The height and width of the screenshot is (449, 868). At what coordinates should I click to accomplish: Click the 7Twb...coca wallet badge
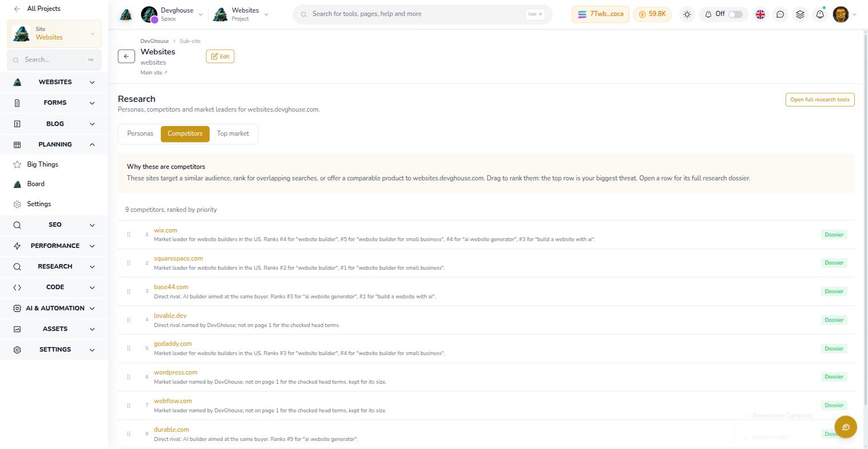coord(601,14)
